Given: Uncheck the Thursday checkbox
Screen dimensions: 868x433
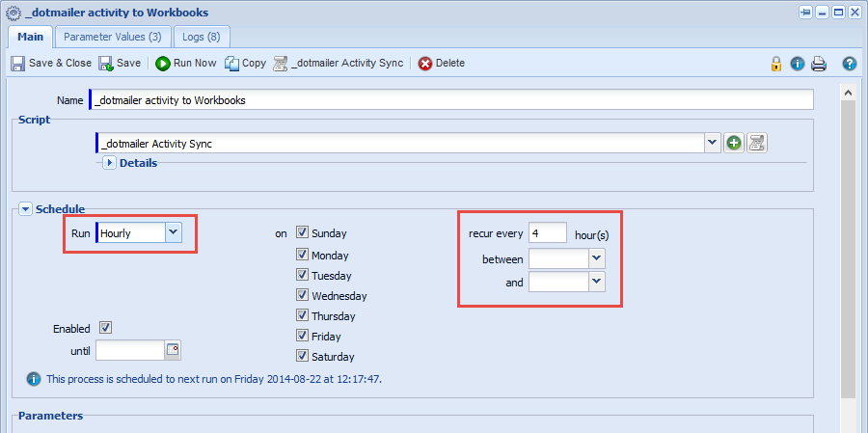Looking at the screenshot, I should 302,315.
